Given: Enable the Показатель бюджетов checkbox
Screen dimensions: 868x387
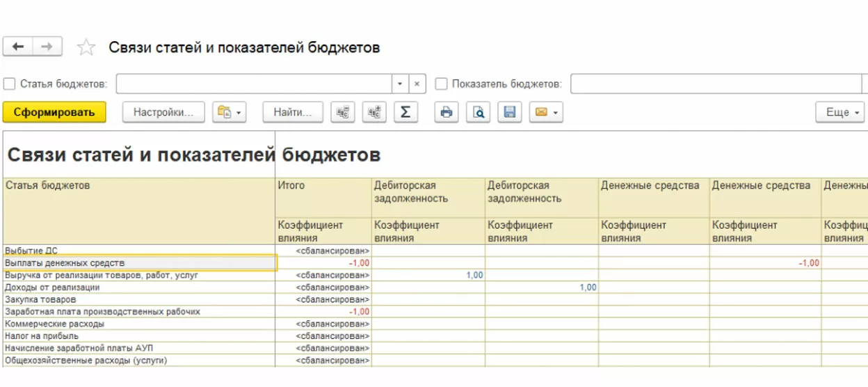Looking at the screenshot, I should pos(441,84).
